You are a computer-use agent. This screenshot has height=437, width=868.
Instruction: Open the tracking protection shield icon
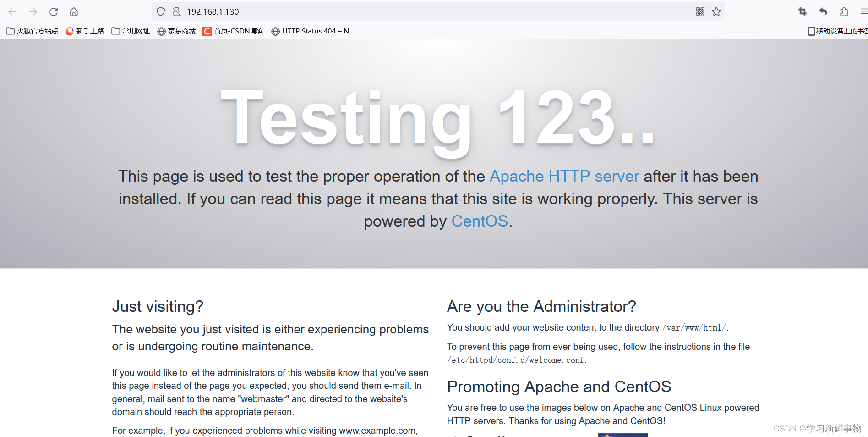(161, 11)
